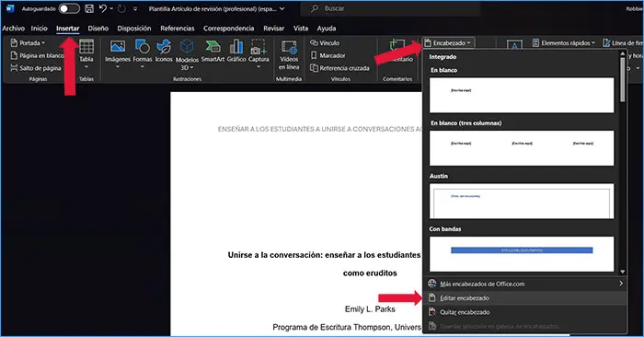The height and width of the screenshot is (337, 644).
Task: Toggle the Autoguardado switch
Action: [69, 8]
